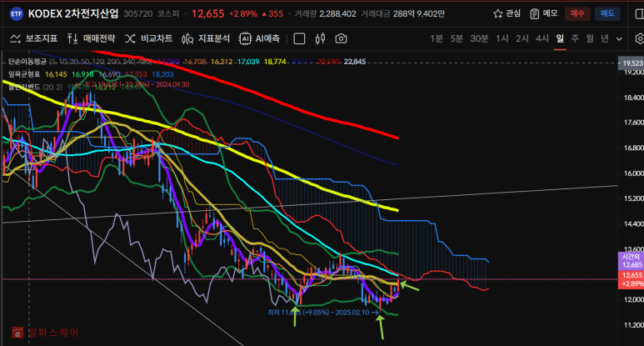Click the +2.89% change percentage

pyautogui.click(x=243, y=14)
